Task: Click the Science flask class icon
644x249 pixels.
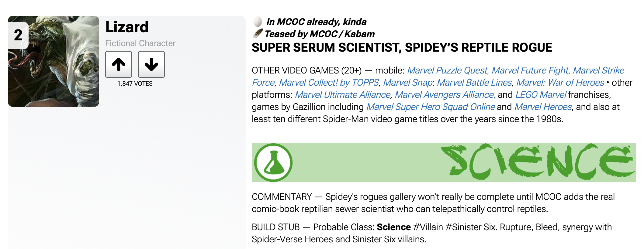Action: tap(273, 163)
